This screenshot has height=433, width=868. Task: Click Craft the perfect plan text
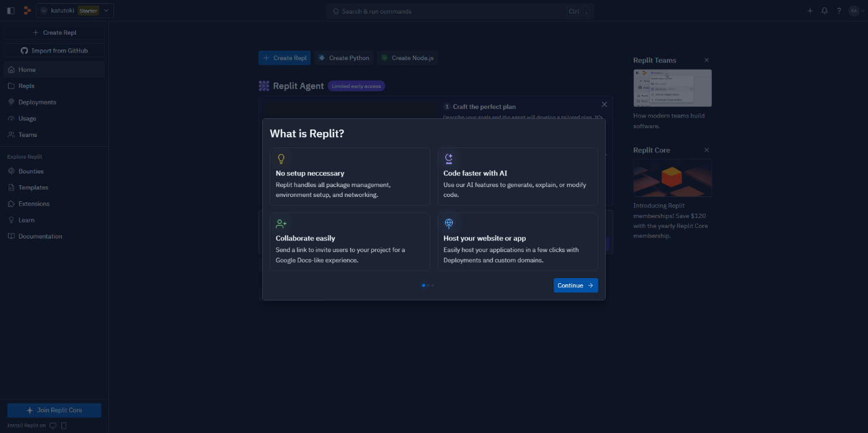(x=484, y=107)
